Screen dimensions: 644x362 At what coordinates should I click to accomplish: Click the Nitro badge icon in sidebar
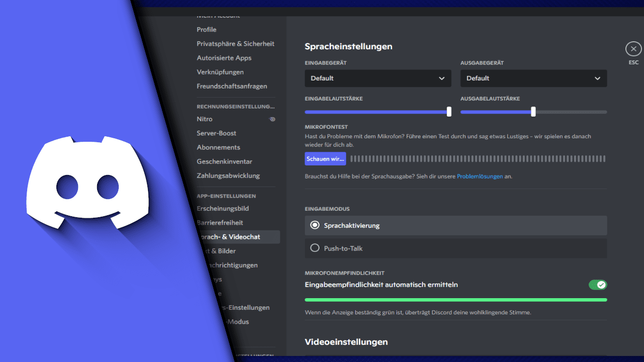(272, 119)
